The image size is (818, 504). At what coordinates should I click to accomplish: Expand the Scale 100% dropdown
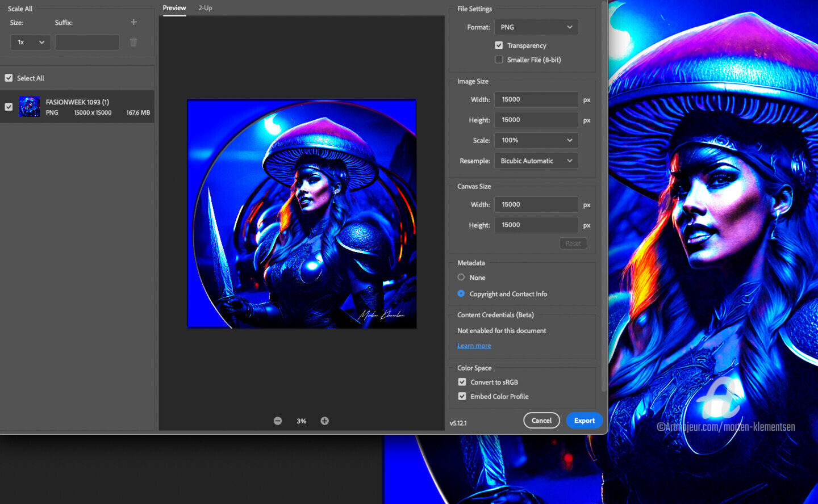pos(536,140)
